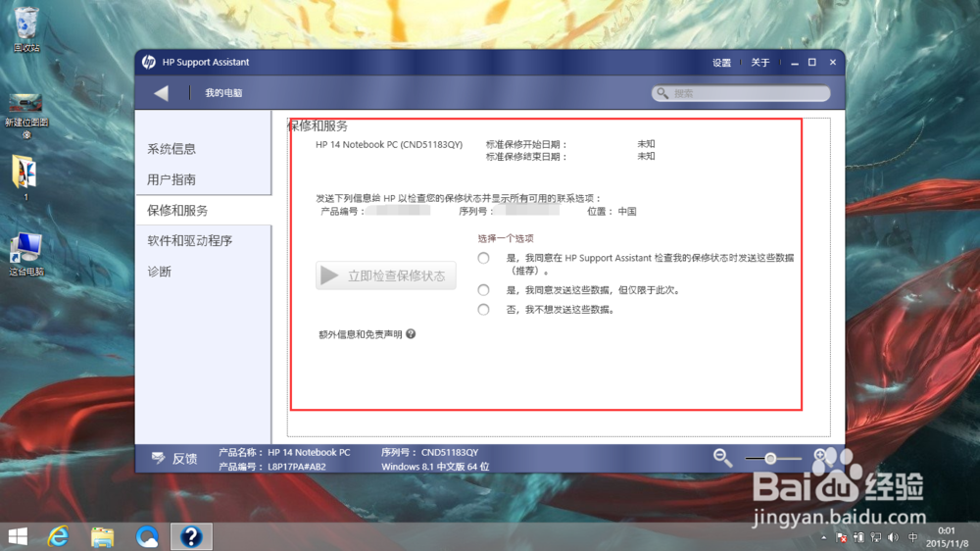Viewport: 980px width, 551px height.
Task: Click the status bar 序列号 CND51183QY text
Action: (429, 452)
